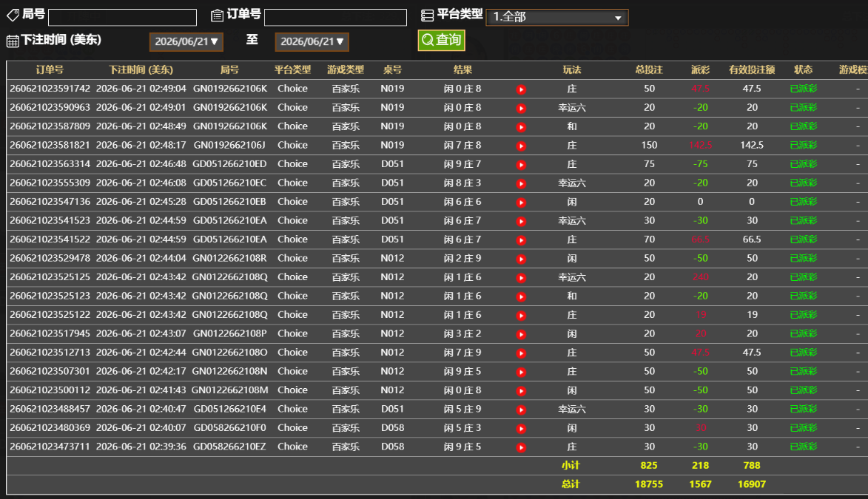This screenshot has height=499, width=868.
Task: Play video replay for order 260621023555309
Action: [521, 183]
